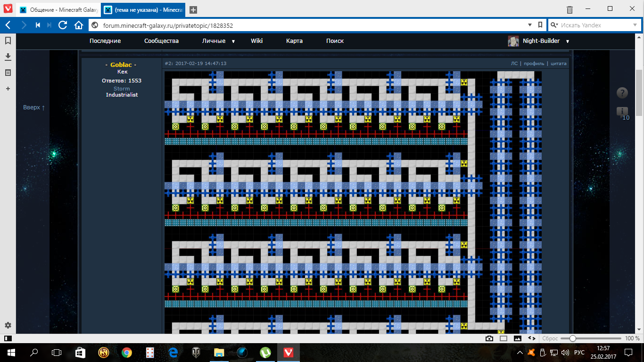Open the Windows Action Center
Screen dimensions: 644x362
click(628, 352)
